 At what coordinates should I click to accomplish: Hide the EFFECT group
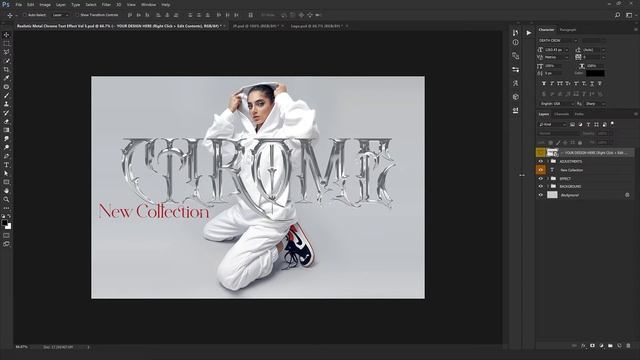[x=541, y=179]
